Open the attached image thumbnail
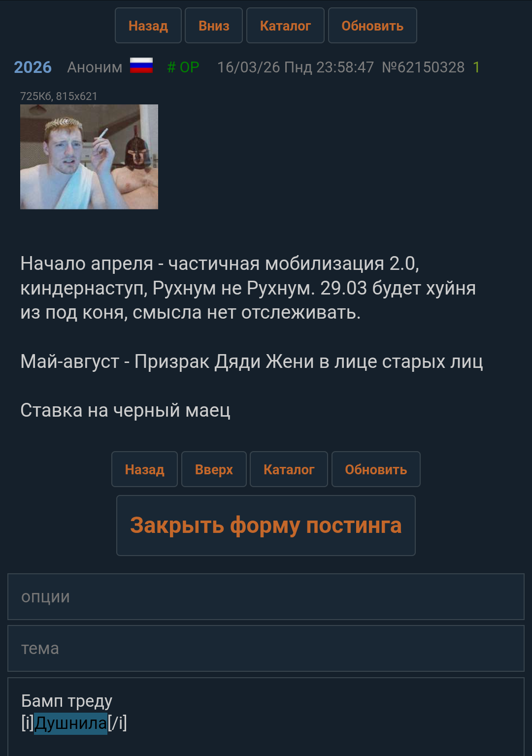This screenshot has height=756, width=532. tap(89, 157)
